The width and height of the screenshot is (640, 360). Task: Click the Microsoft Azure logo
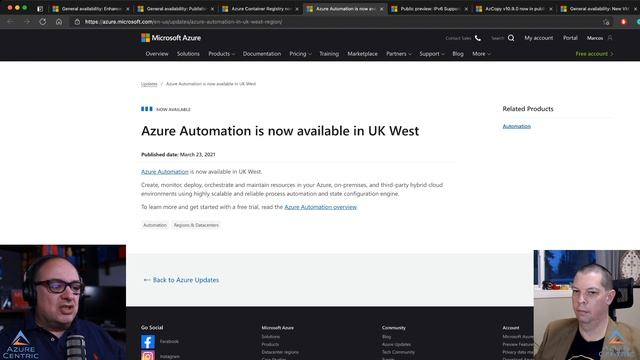[x=171, y=38]
